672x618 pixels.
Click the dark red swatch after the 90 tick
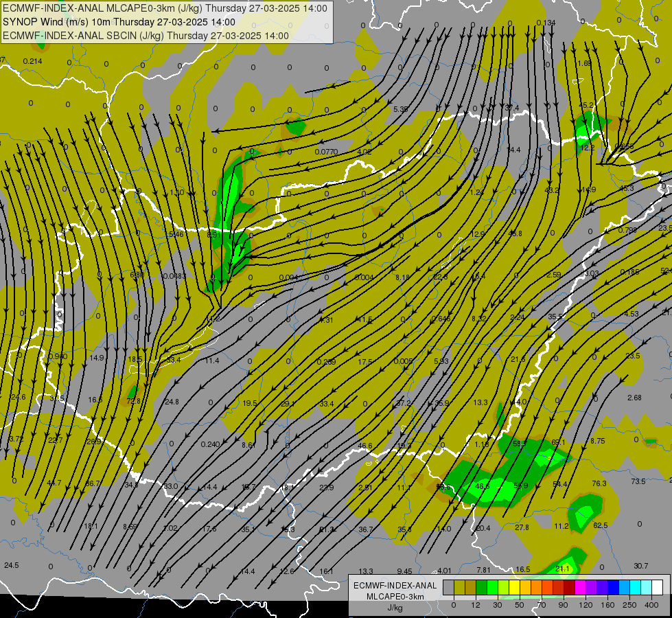(x=569, y=587)
